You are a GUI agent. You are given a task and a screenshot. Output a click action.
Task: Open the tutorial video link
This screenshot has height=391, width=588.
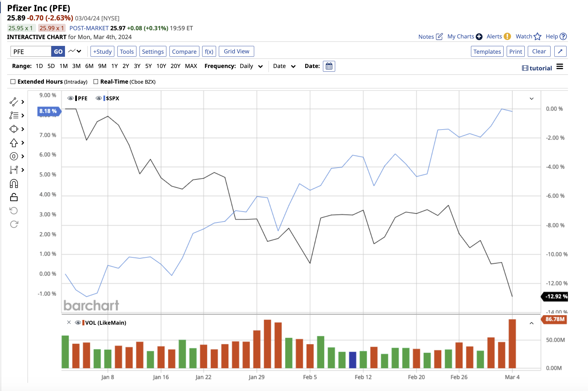point(537,68)
